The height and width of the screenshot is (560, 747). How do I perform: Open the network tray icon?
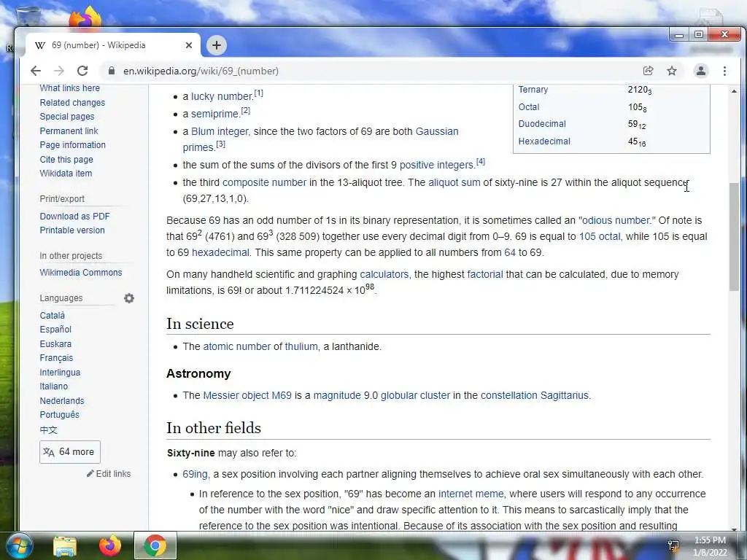point(673,545)
